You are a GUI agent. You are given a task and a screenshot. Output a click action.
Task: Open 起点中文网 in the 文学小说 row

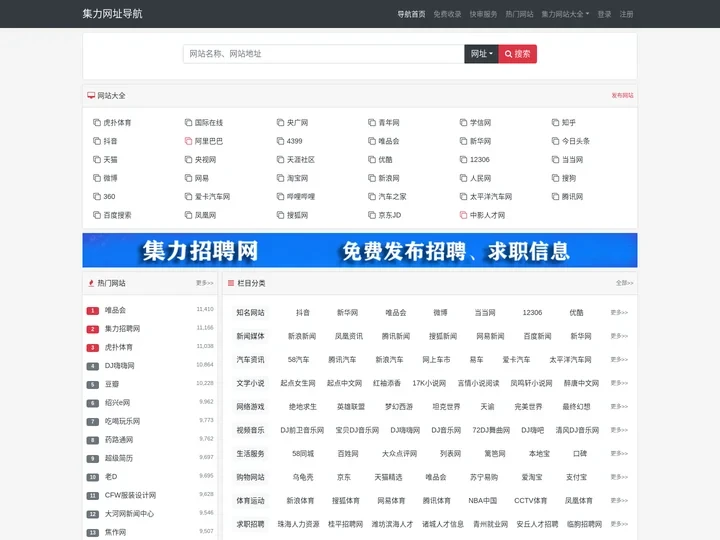click(x=344, y=383)
